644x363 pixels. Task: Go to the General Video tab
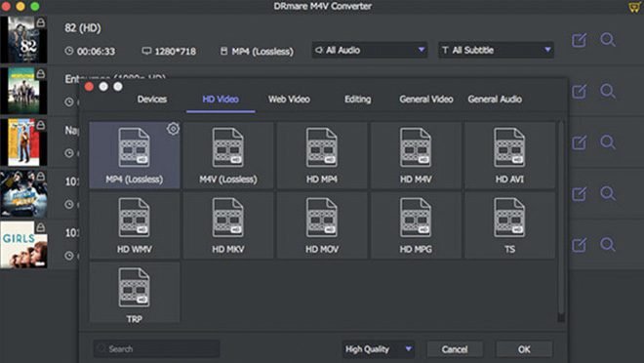coord(426,99)
